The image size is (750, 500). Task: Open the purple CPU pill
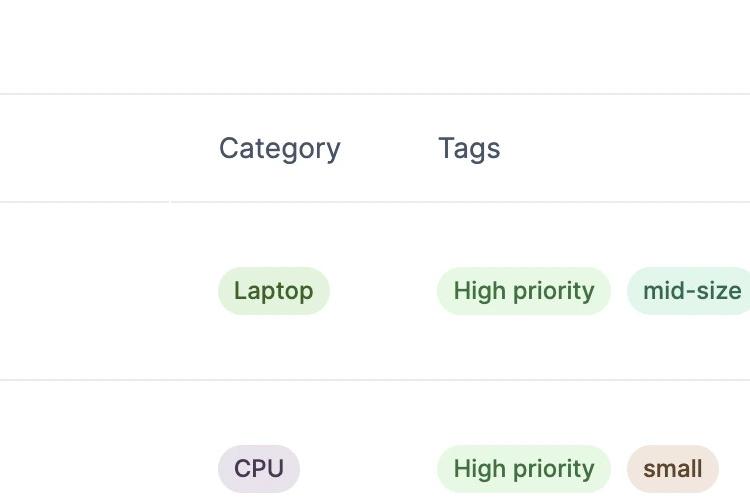tap(259, 469)
